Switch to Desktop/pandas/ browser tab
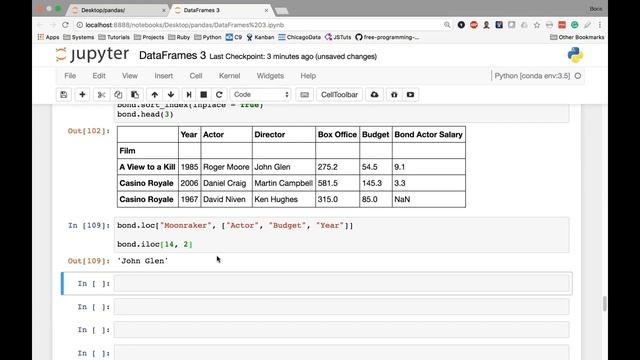Image resolution: width=640 pixels, height=360 pixels. coord(118,10)
